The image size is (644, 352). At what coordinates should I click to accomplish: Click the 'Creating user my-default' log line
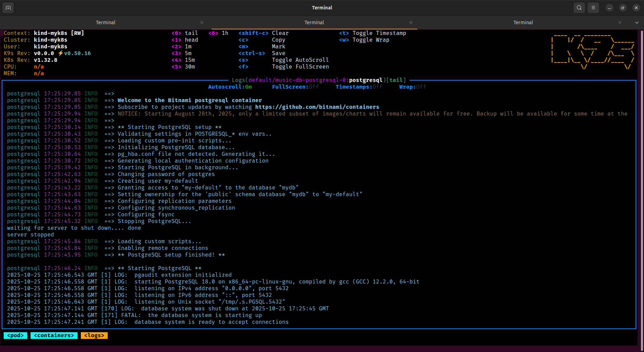tap(102, 181)
